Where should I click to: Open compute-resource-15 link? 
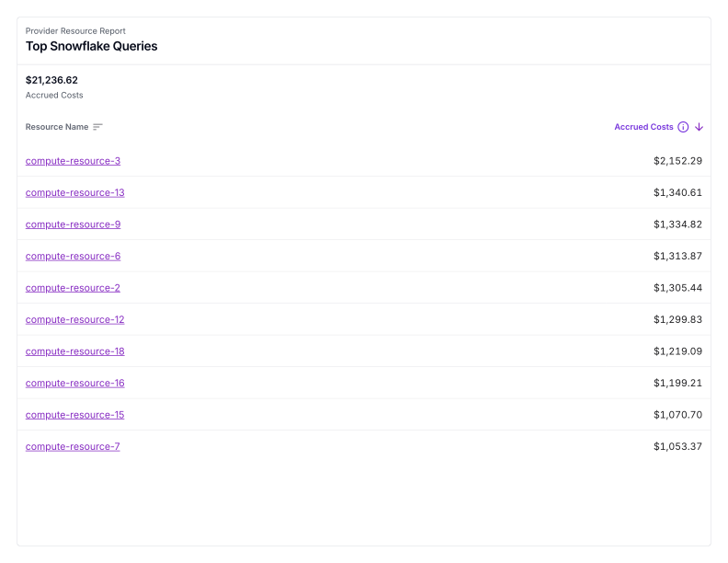tap(74, 415)
